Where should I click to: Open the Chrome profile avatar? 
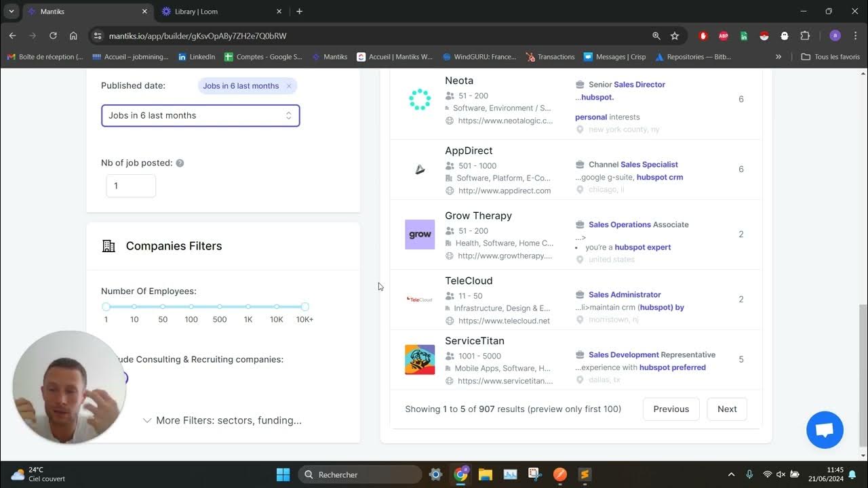835,36
